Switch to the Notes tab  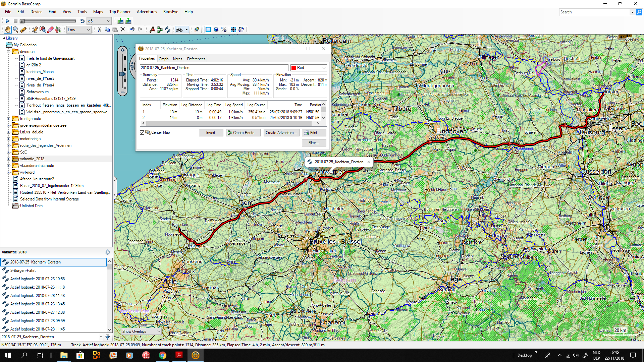tap(178, 59)
